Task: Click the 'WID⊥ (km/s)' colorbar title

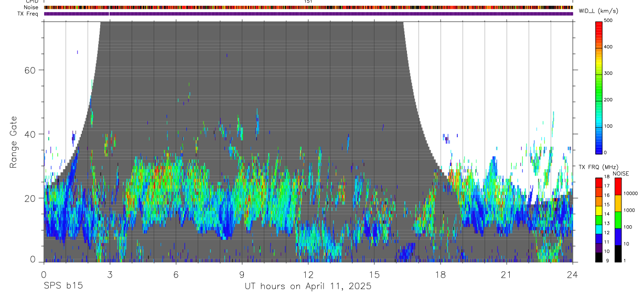Action: 598,11
